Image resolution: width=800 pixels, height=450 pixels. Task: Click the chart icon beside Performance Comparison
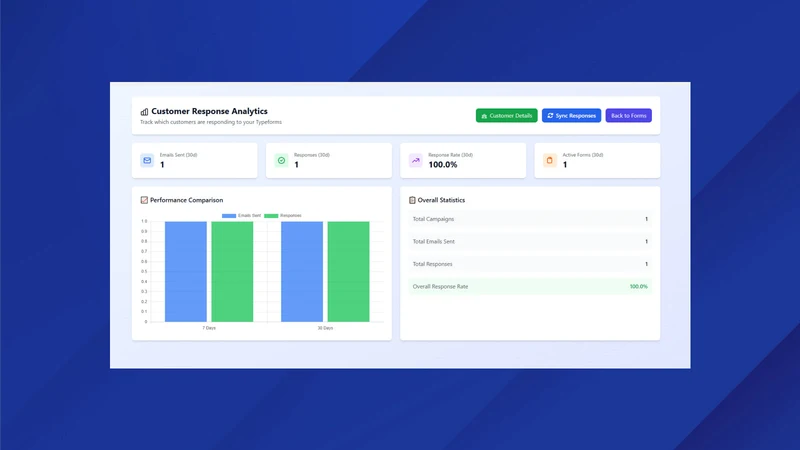tap(144, 200)
